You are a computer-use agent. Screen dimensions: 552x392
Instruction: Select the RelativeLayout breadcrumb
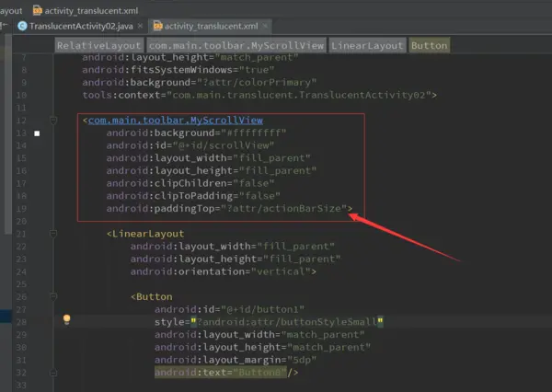tap(99, 45)
